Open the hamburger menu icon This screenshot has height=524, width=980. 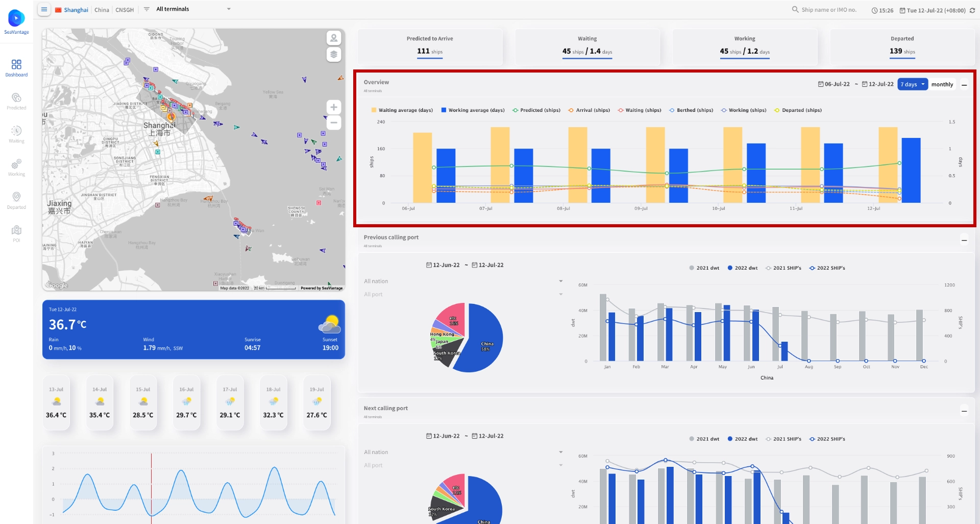tap(44, 9)
